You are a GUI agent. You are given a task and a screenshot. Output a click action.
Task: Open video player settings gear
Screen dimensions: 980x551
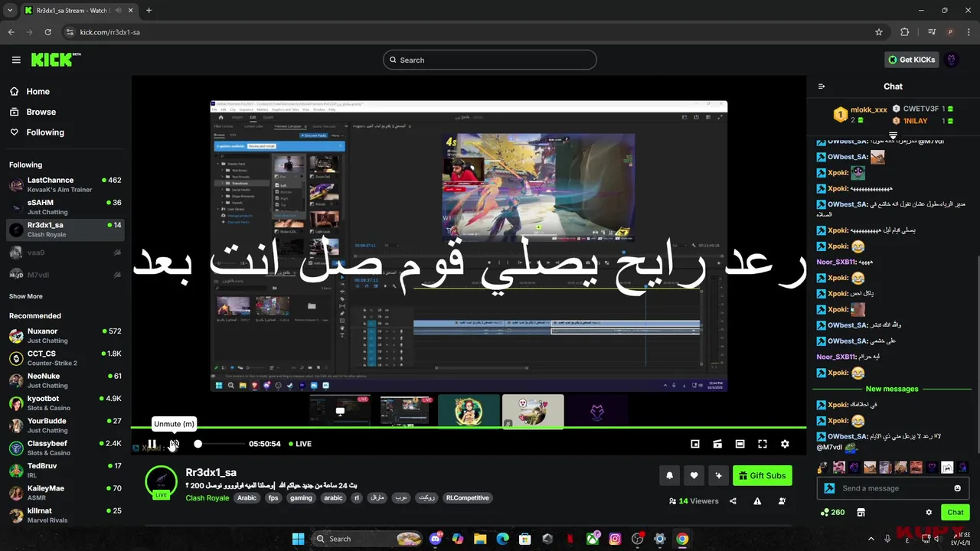coord(785,444)
